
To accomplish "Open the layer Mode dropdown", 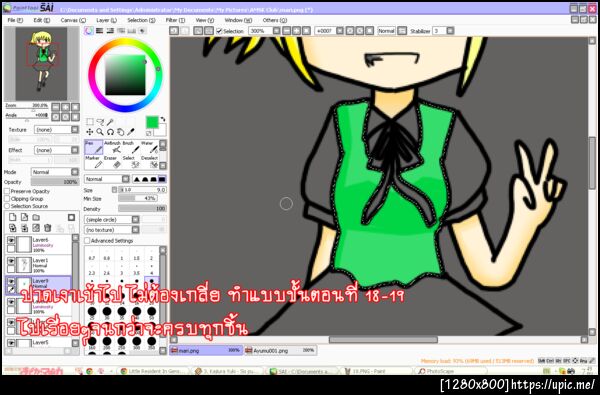I will tap(55, 172).
